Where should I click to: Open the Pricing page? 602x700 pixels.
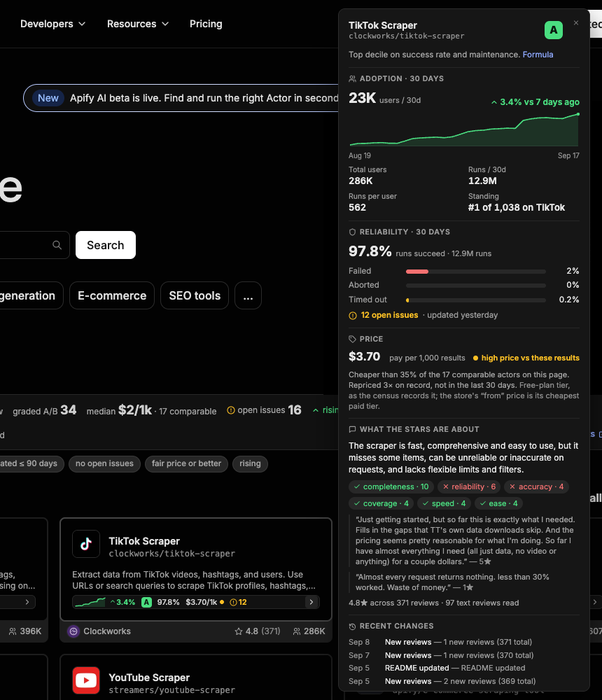pyautogui.click(x=206, y=24)
